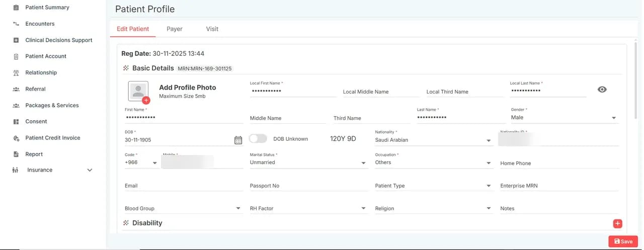Click the Patient Credit Invoice icon
This screenshot has width=644, height=250.
(16, 138)
